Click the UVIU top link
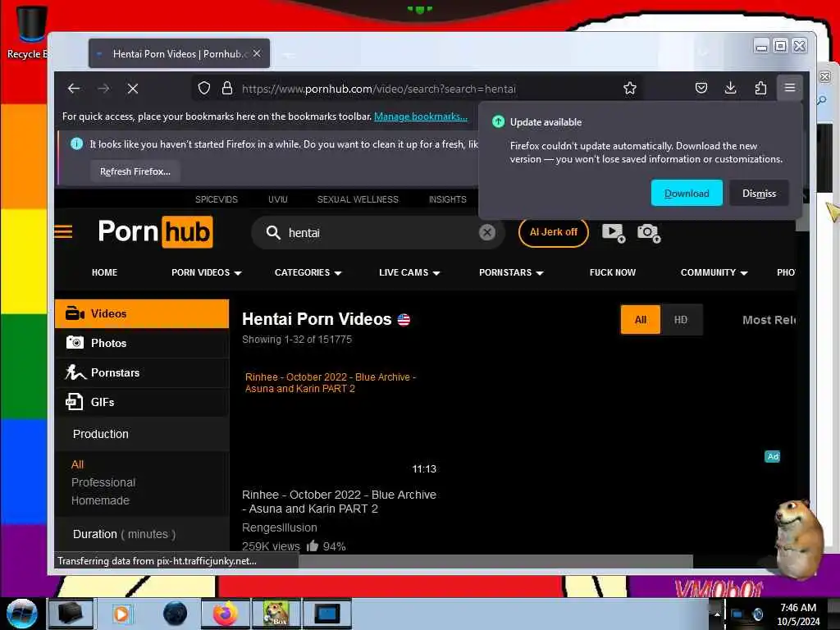The width and height of the screenshot is (840, 630). (278, 199)
